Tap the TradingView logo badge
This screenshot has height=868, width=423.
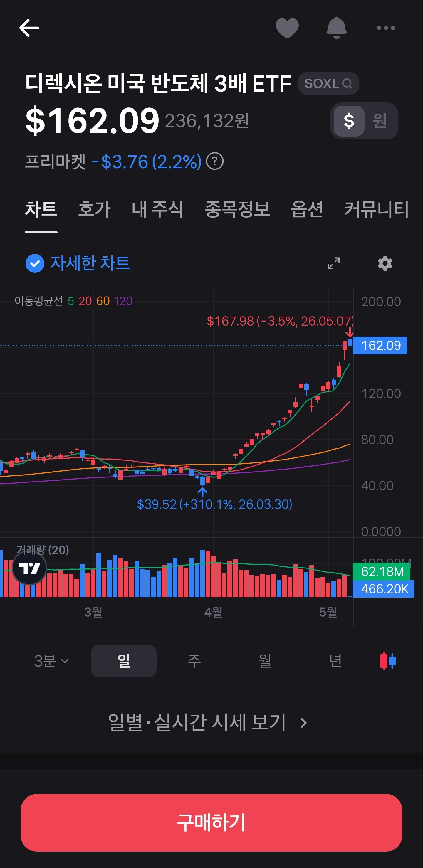coord(29,568)
